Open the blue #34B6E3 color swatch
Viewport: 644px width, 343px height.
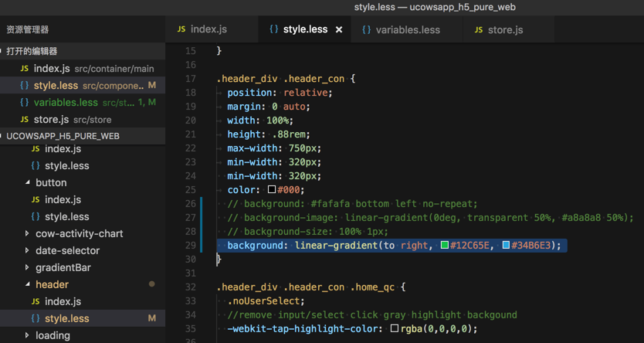pos(506,246)
